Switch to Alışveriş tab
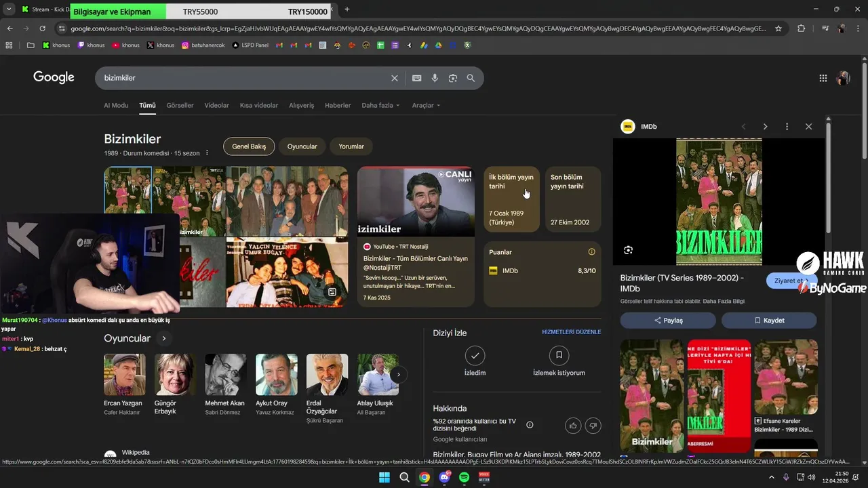Viewport: 868px width, 488px height. pos(302,106)
